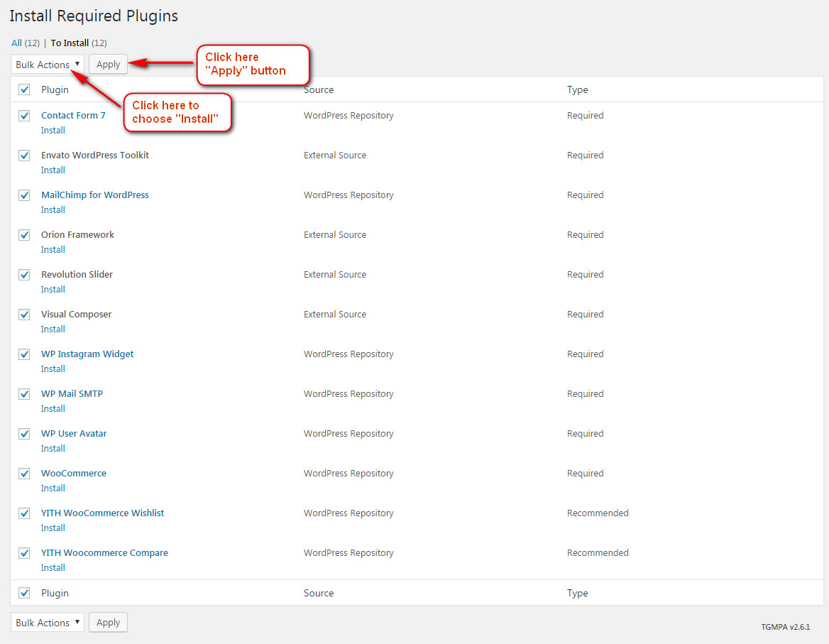Click Required in the Visual Composer row
The height and width of the screenshot is (644, 829).
586,314
